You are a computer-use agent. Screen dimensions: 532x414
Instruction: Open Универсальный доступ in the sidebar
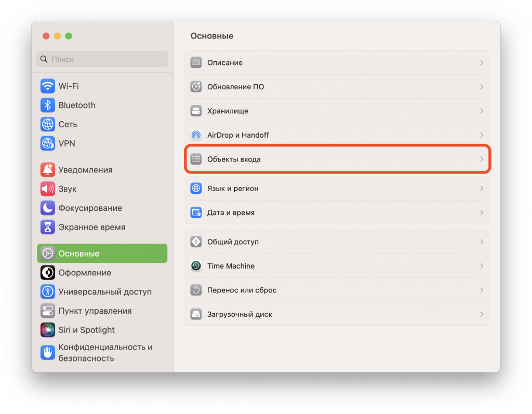coord(105,292)
